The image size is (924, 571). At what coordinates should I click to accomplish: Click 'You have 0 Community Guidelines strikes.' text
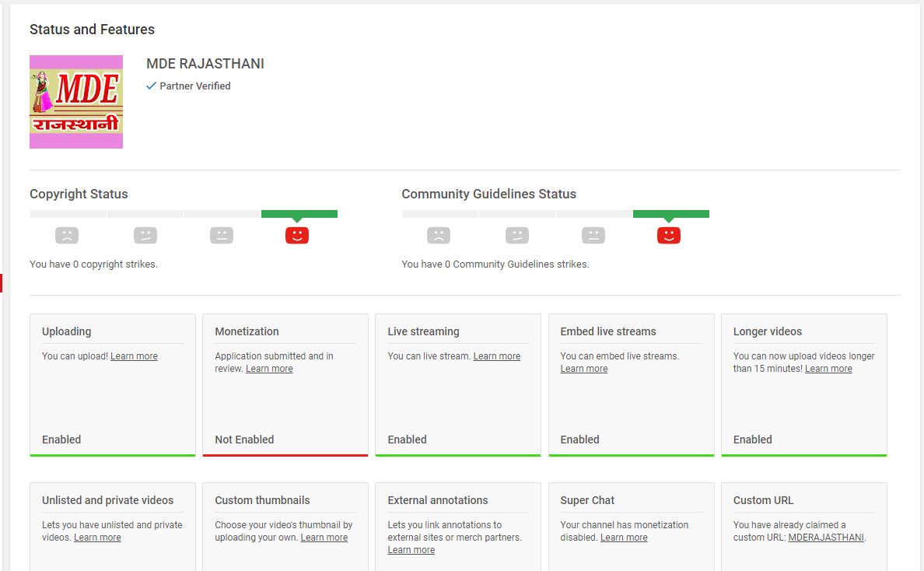pos(495,264)
